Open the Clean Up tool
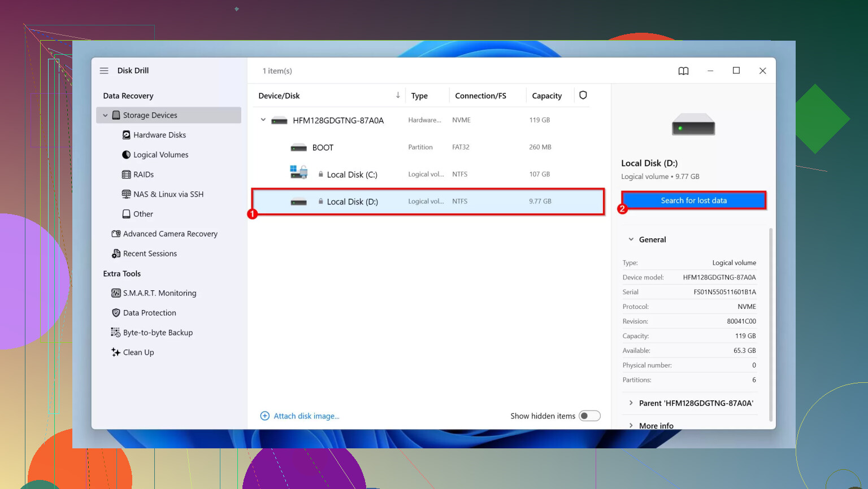 [138, 352]
